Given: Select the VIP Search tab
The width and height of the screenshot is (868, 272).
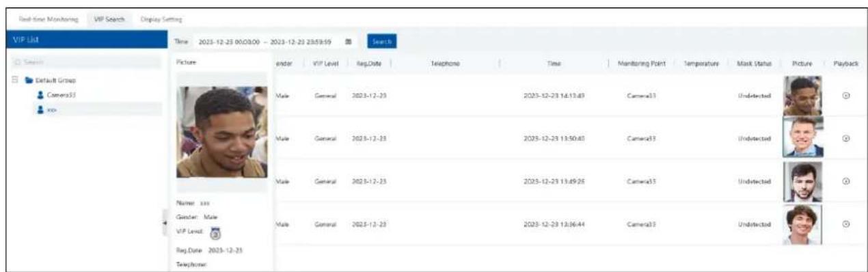Looking at the screenshot, I should 109,18.
